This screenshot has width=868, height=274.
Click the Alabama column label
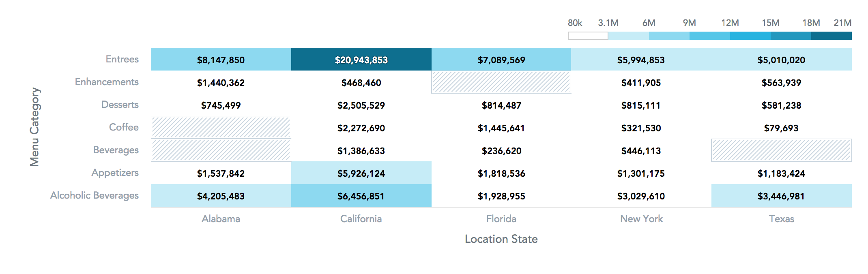(221, 219)
